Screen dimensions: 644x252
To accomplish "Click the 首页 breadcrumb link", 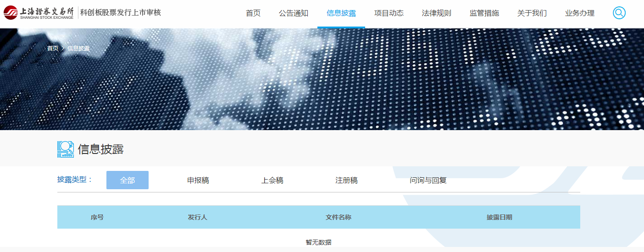I will [53, 49].
